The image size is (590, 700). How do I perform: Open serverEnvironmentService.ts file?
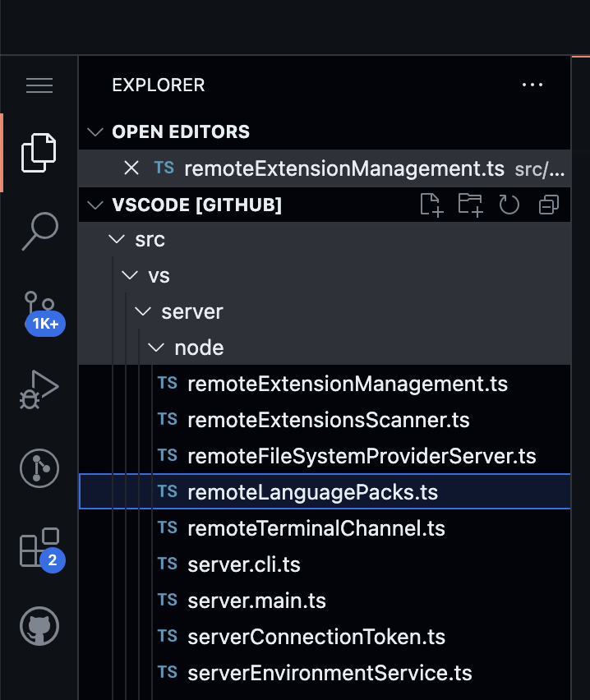[x=325, y=673]
